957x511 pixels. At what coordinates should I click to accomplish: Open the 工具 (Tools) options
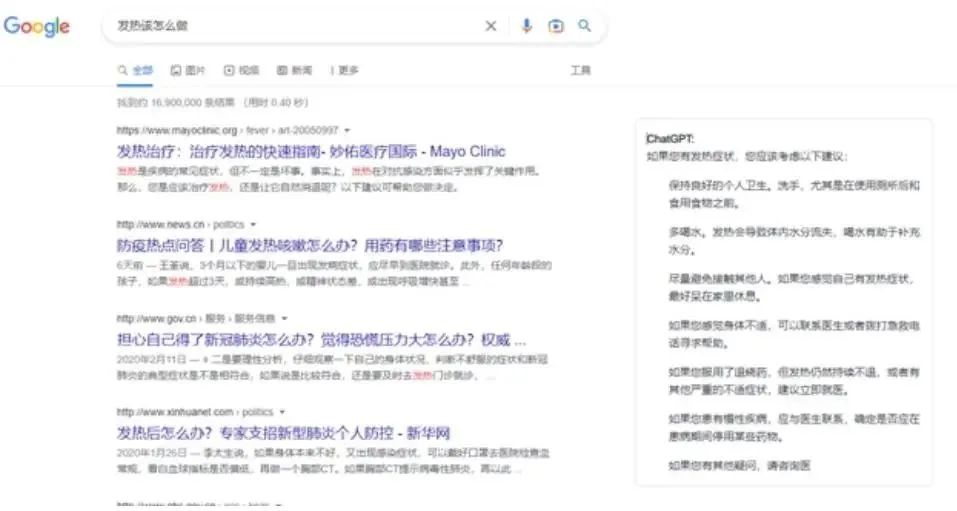tap(580, 71)
